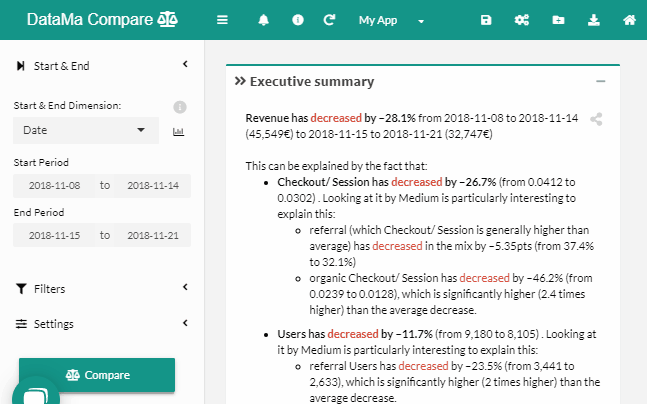Screen dimensions: 647x404
Task: Click the "−28.1%" revenue figure
Action: click(397, 118)
